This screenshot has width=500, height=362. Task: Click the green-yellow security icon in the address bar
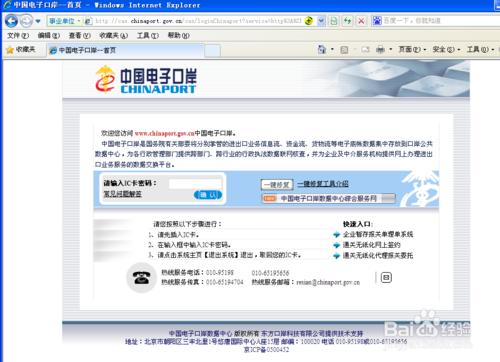(309, 21)
